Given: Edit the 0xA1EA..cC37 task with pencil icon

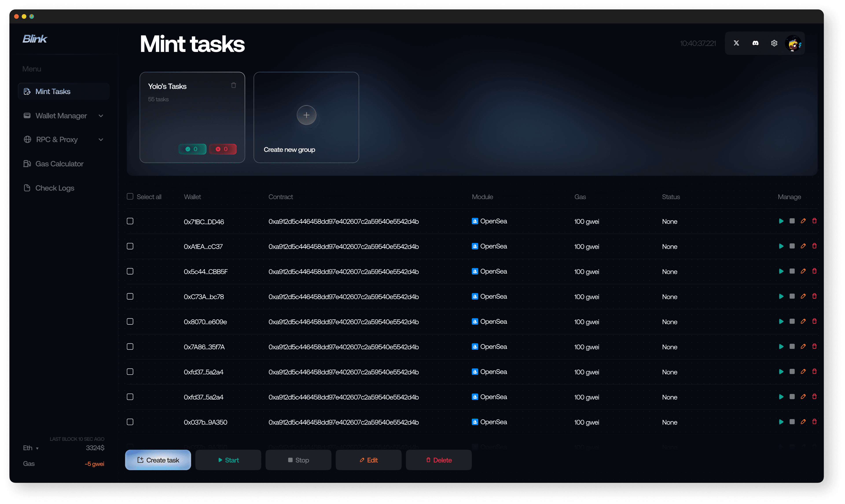Looking at the screenshot, I should coord(803,246).
